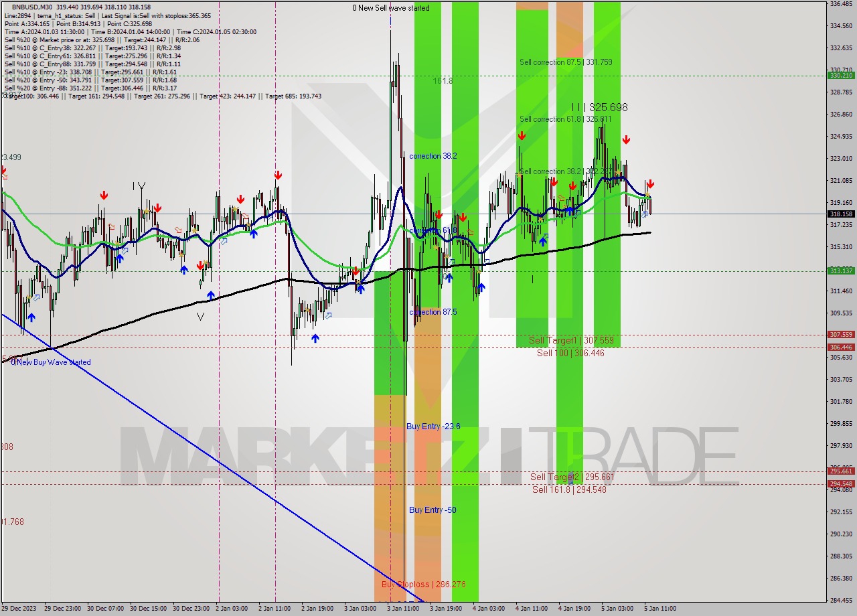The width and height of the screenshot is (857, 616).
Task: Select the 'Sell 100 | 306.446' label
Action: 570,353
